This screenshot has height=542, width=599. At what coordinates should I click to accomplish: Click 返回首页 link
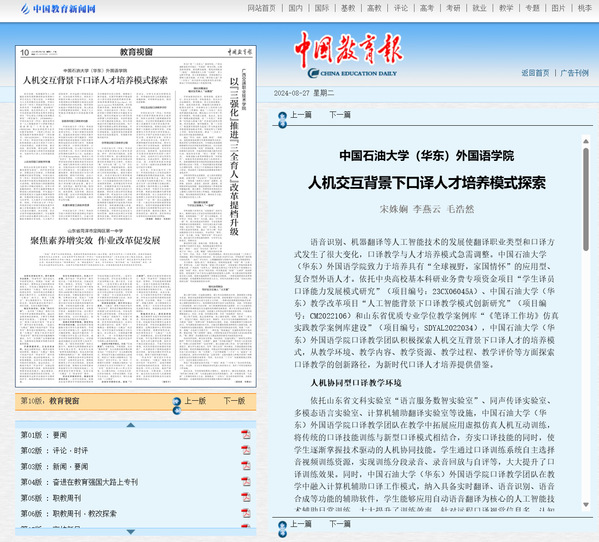[x=536, y=73]
